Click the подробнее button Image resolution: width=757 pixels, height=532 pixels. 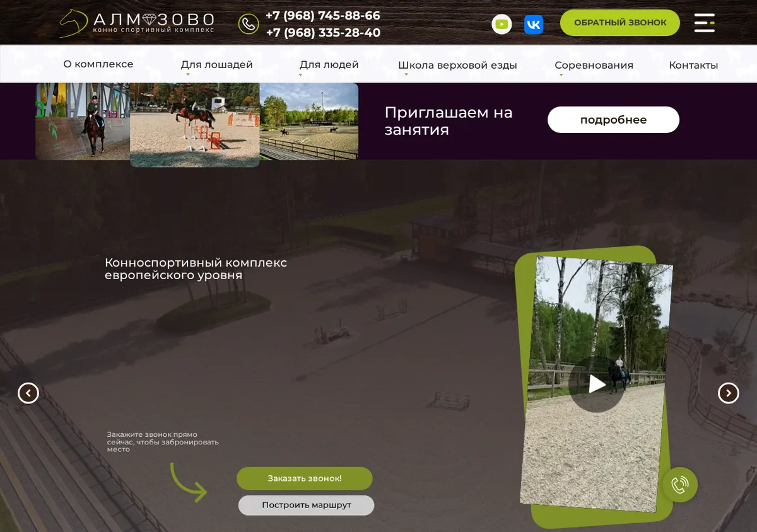click(x=613, y=120)
